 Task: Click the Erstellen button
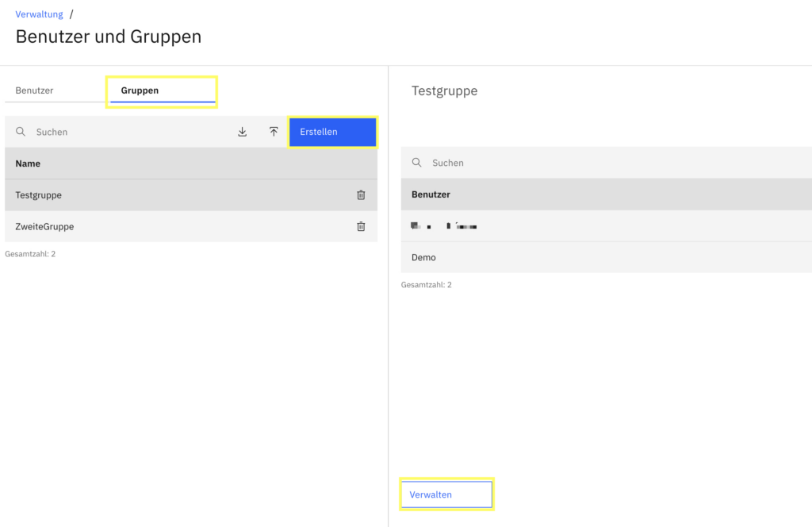click(x=332, y=132)
